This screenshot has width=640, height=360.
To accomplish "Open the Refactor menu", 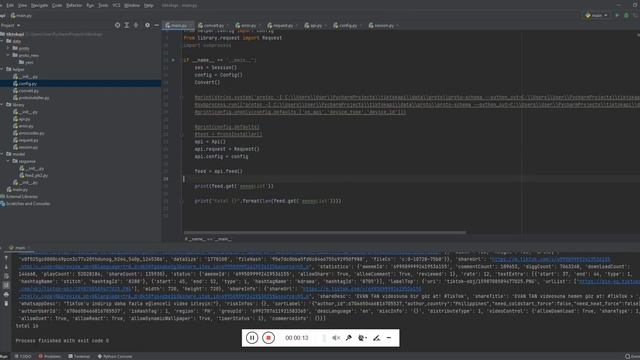I will click(74, 5).
